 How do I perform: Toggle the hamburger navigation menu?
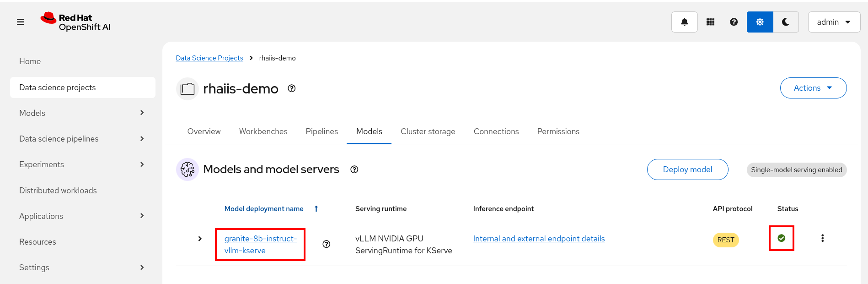pyautogui.click(x=21, y=22)
